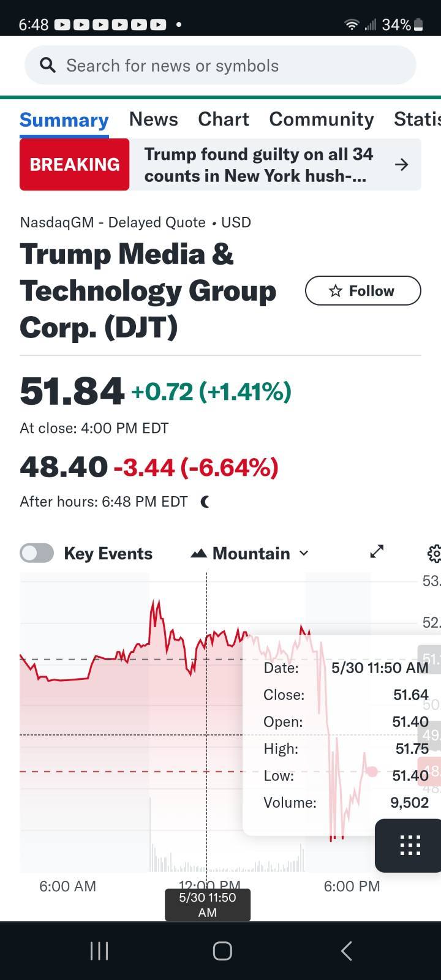This screenshot has width=441, height=980.
Task: Read the Trump found guilty headline
Action: 257,165
